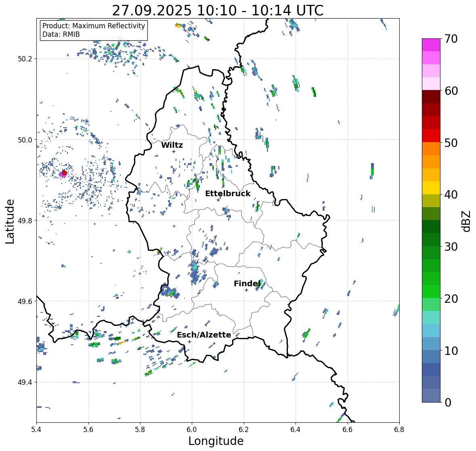Click the colorbar tick label 40

pos(451,195)
